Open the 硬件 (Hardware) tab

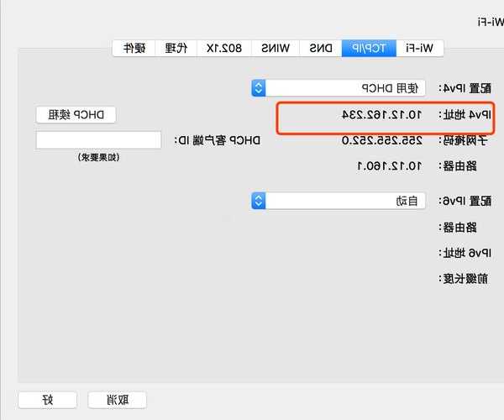click(134, 48)
